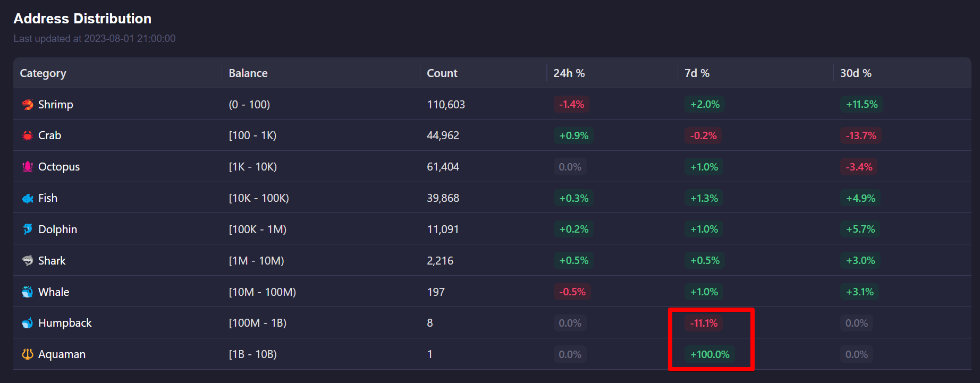Click the Shark balance range [1M - 10M)
Viewport: 980px width, 383px height.
257,261
